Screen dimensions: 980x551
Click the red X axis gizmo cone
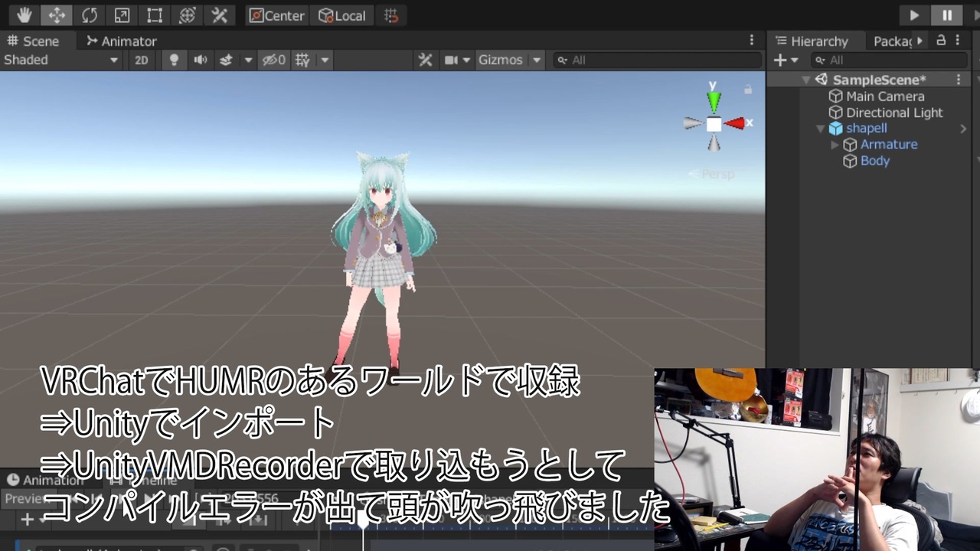[x=735, y=123]
